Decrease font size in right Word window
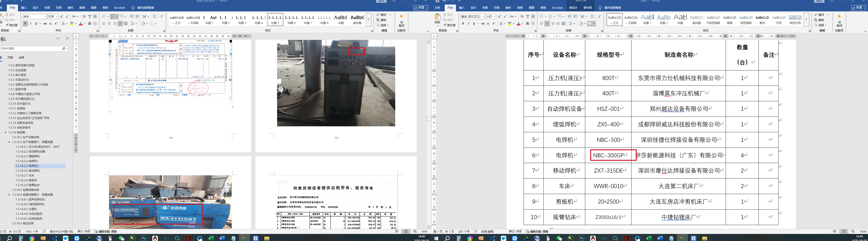The image size is (868, 241). click(505, 16)
